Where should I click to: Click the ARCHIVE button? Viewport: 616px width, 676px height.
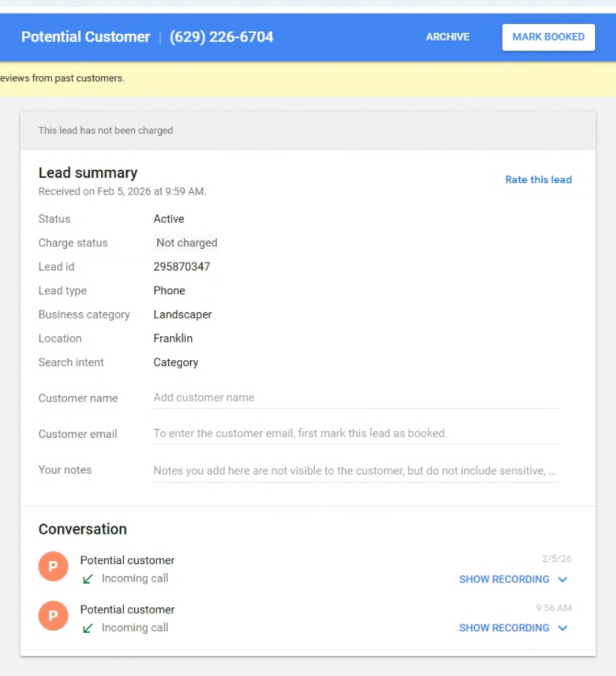[x=447, y=37]
